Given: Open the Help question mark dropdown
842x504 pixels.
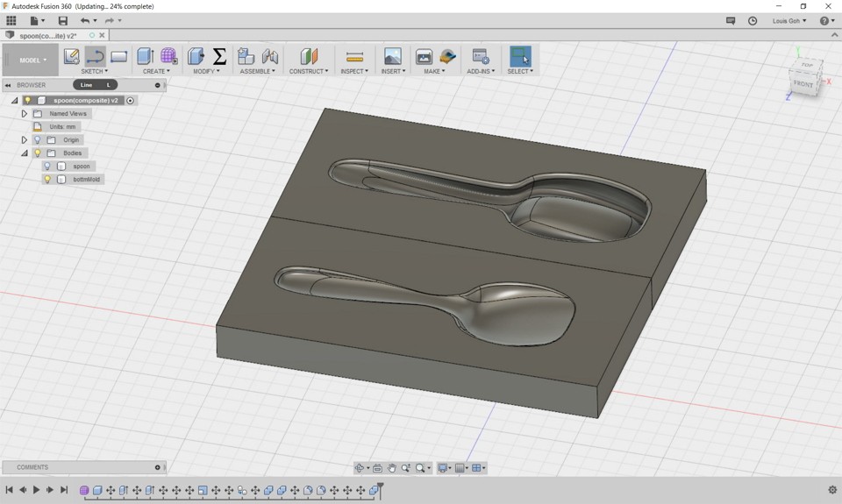Looking at the screenshot, I should click(x=827, y=21).
